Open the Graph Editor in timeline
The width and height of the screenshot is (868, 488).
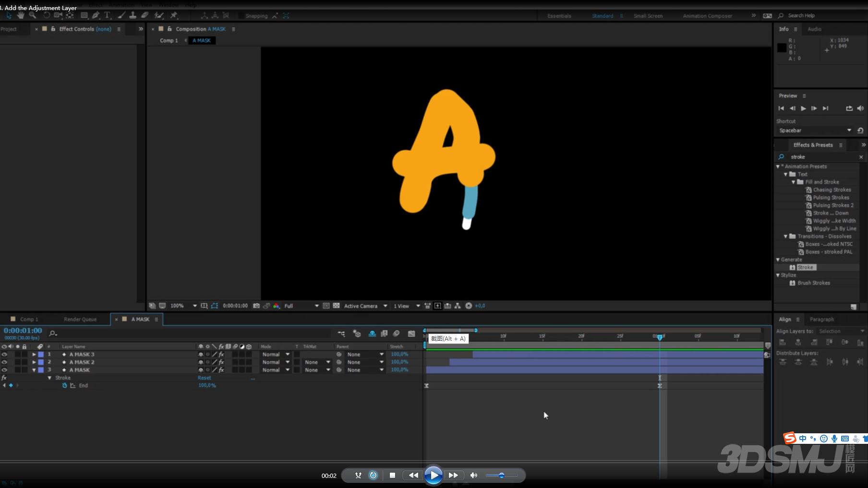[411, 333]
